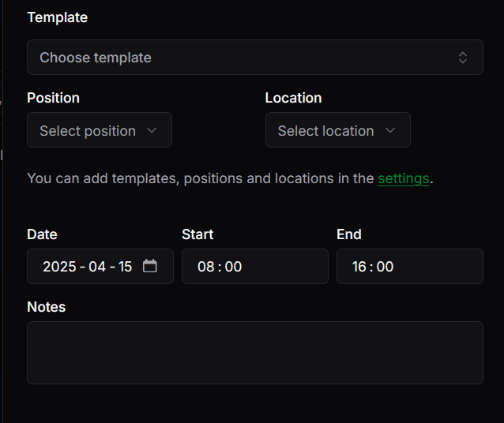This screenshot has width=504, height=423.
Task: Click the template selector up-down chevron icon
Action: pos(463,58)
